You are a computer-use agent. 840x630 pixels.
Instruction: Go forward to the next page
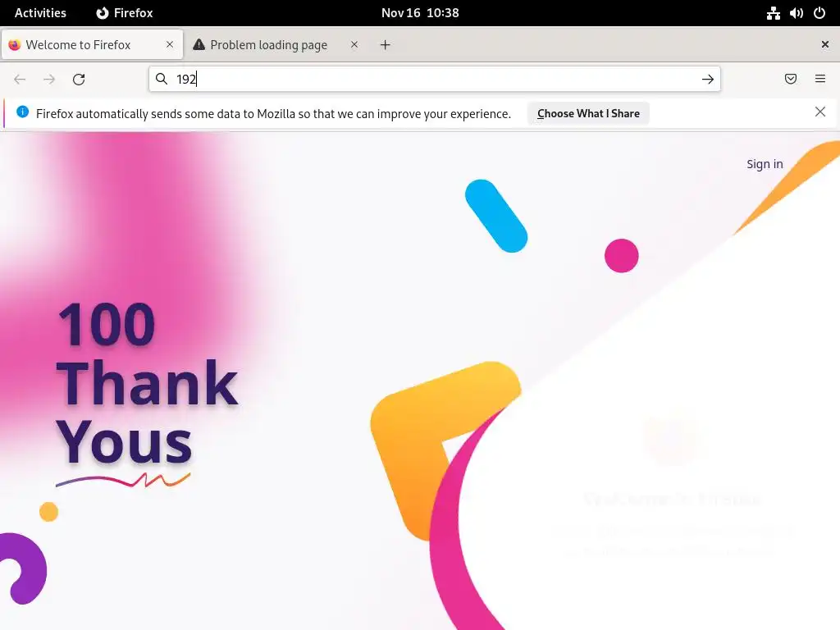tap(49, 80)
